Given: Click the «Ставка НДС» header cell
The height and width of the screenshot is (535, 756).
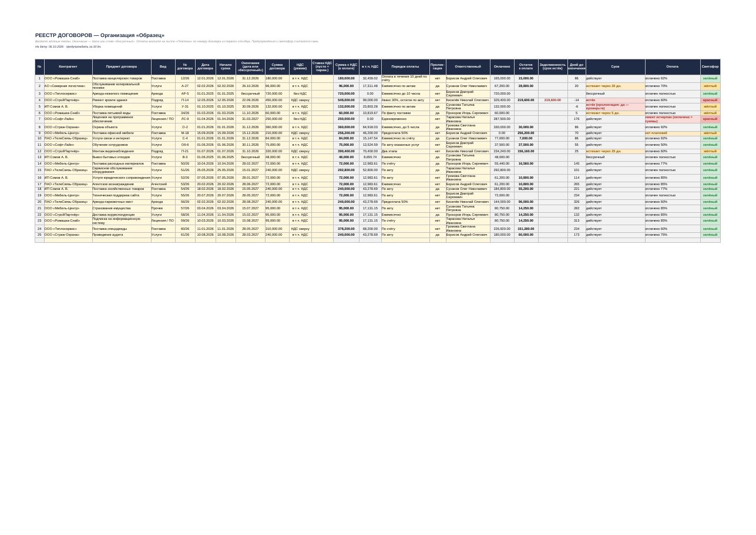Looking at the screenshot, I should (x=322, y=66).
